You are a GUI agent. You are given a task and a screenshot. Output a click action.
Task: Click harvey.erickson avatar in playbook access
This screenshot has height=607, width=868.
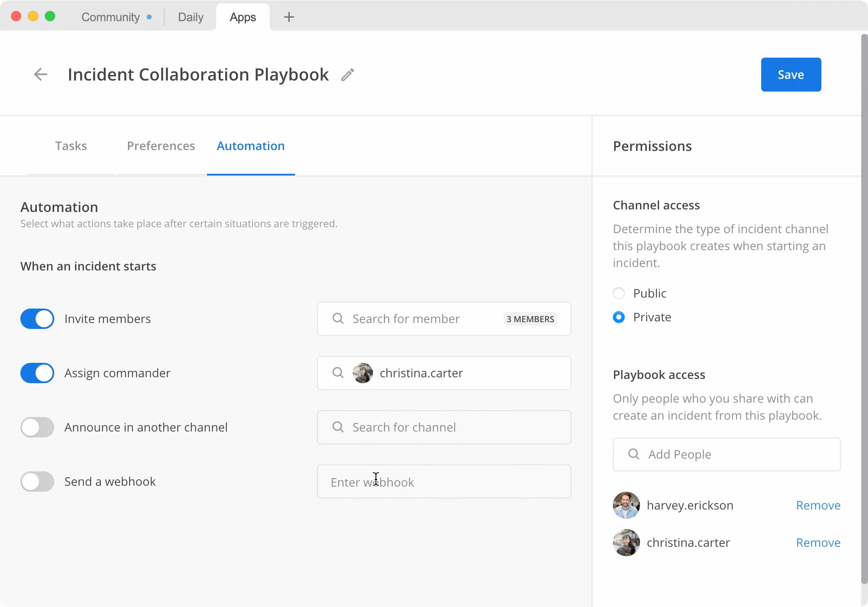pyautogui.click(x=626, y=505)
